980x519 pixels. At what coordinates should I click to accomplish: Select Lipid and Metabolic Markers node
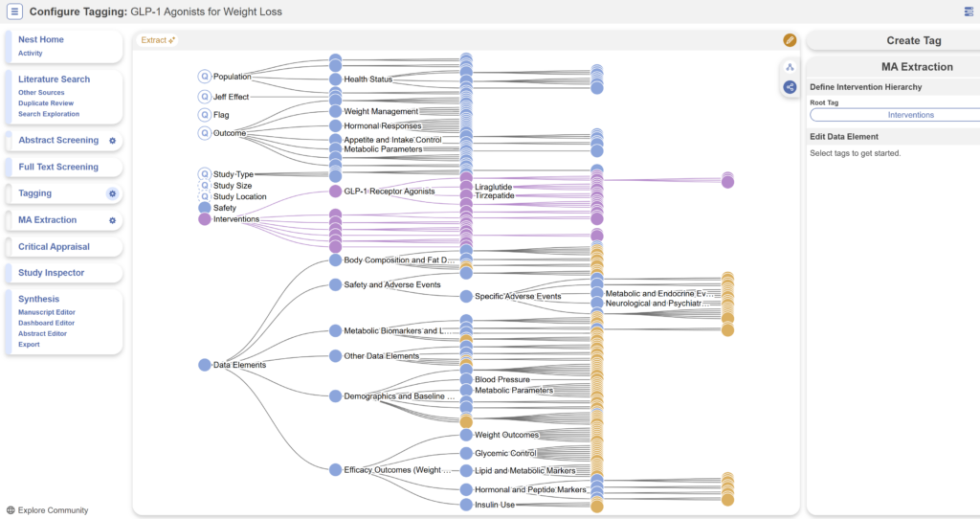pos(466,471)
